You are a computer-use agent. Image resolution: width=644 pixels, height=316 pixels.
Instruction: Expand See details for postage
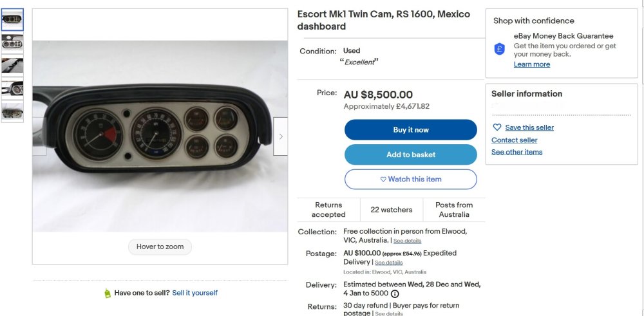coord(388,263)
